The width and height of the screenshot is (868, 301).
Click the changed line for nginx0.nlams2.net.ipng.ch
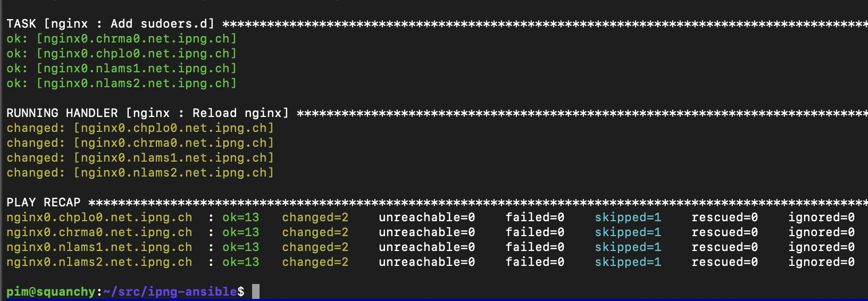tap(140, 173)
